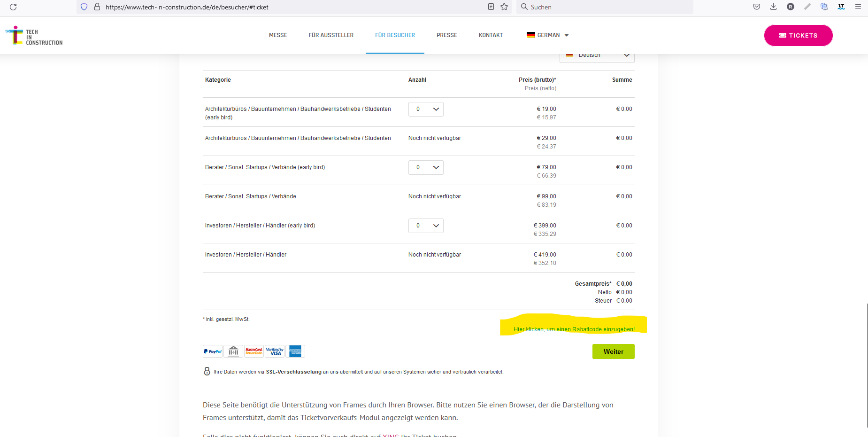
Task: Click into the Suchen search field
Action: 606,7
